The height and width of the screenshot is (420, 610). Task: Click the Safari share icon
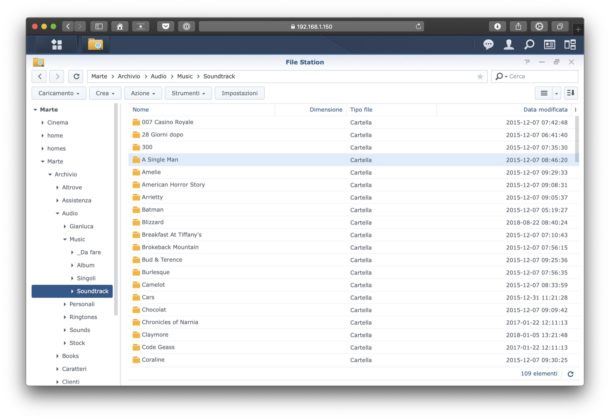coord(518,26)
